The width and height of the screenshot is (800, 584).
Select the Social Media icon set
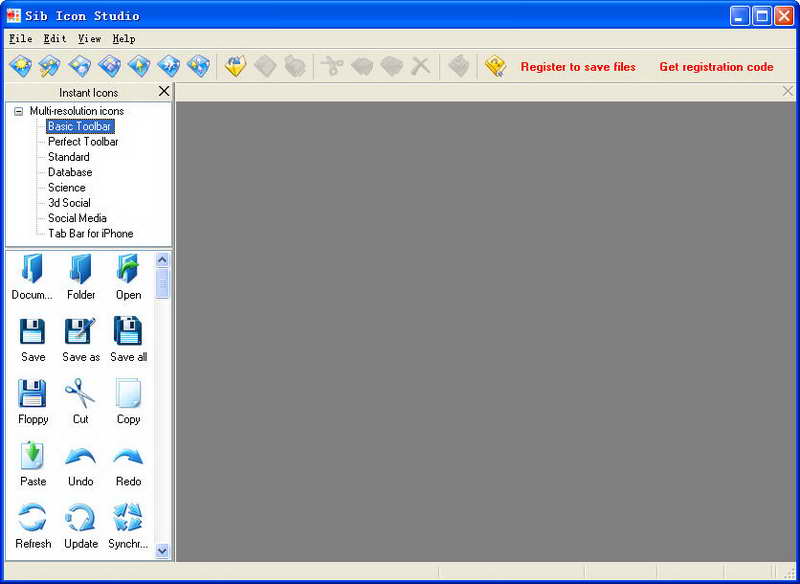(77, 218)
